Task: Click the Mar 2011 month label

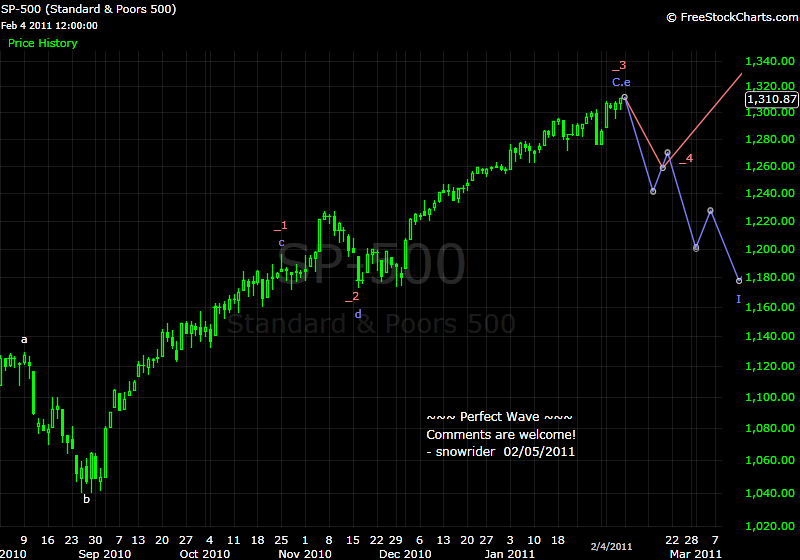Action: point(696,554)
